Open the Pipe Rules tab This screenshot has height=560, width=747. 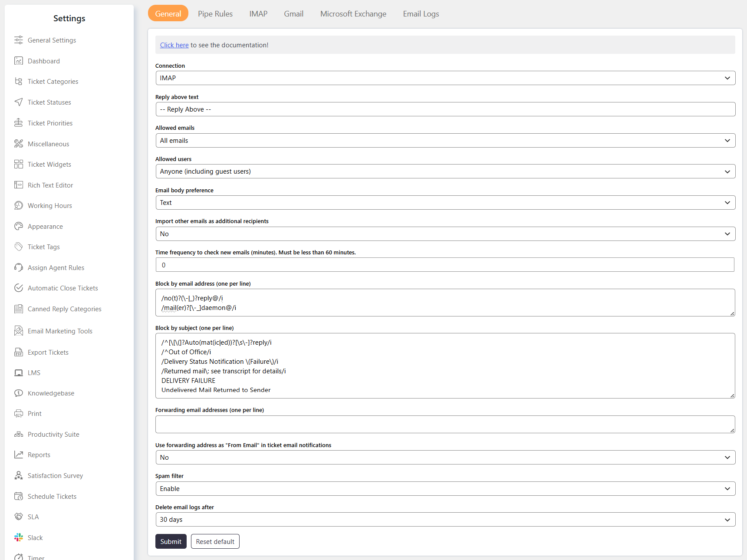[x=215, y=13]
